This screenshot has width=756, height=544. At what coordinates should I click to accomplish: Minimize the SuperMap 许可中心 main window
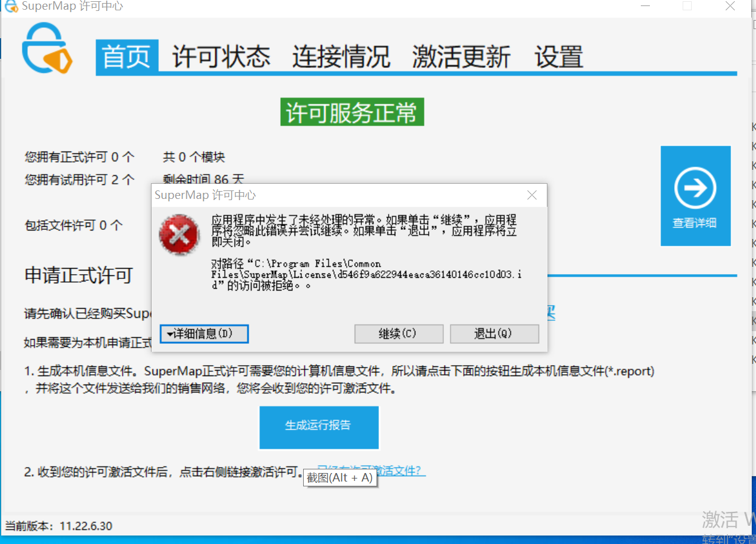[645, 6]
